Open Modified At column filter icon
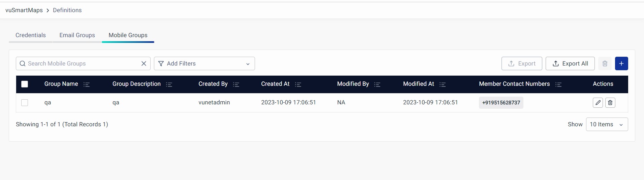The image size is (644, 180). pyautogui.click(x=443, y=84)
